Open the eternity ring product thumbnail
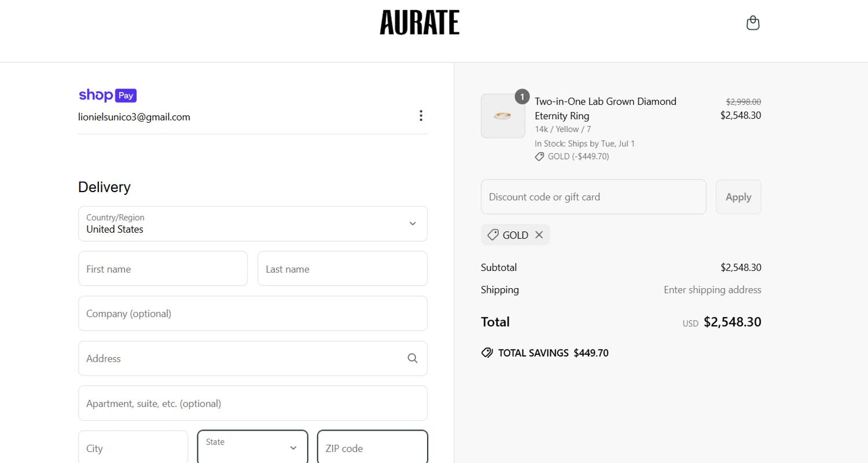Image resolution: width=868 pixels, height=463 pixels. pos(503,116)
